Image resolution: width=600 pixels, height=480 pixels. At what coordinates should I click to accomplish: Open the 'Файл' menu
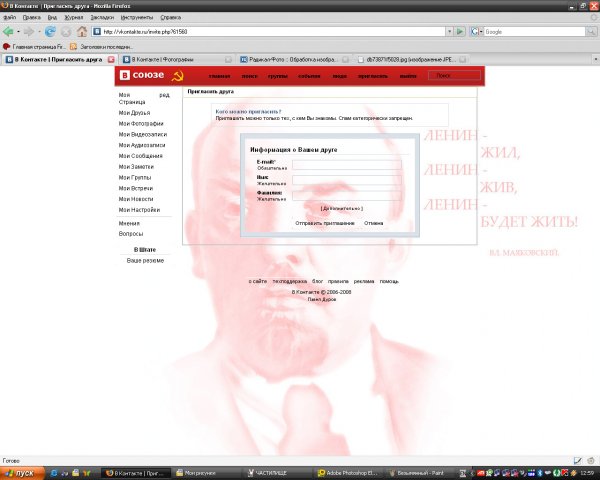tap(10, 17)
